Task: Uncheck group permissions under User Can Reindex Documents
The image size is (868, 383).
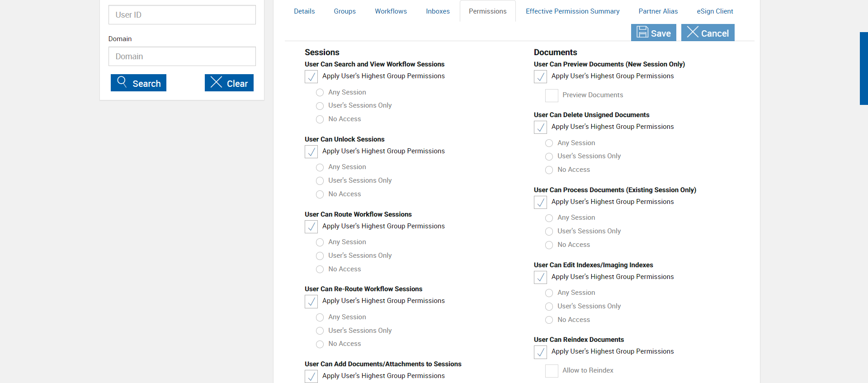Action: click(x=540, y=352)
